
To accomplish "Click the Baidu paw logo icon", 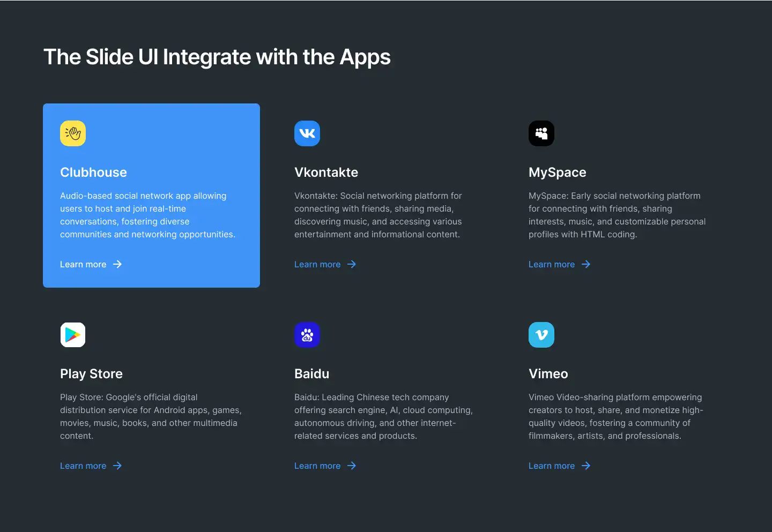I will tap(307, 335).
